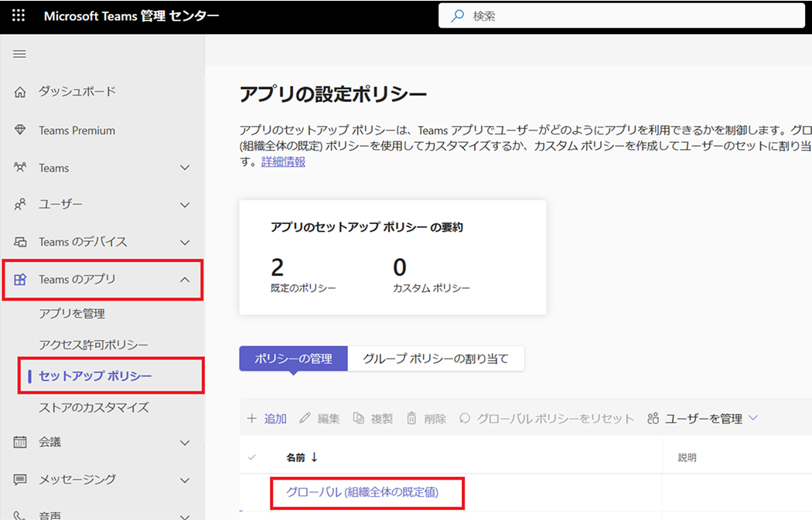
Task: Click the Microsoft Teams 管理 センター title
Action: click(131, 16)
